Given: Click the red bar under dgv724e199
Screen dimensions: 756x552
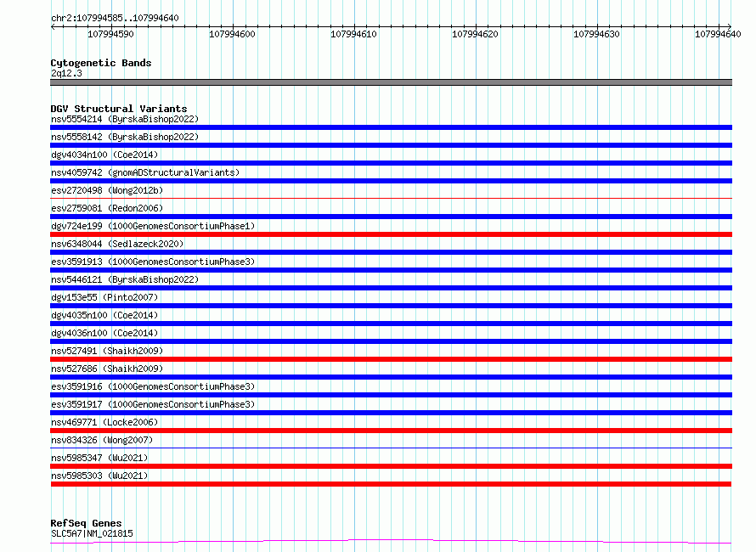Looking at the screenshot, I should 391,234.
